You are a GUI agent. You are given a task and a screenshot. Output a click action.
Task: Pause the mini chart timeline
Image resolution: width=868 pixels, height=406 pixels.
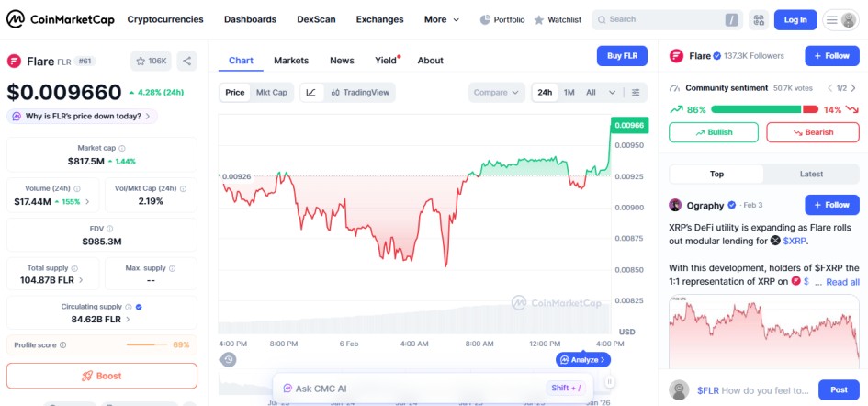610,381
